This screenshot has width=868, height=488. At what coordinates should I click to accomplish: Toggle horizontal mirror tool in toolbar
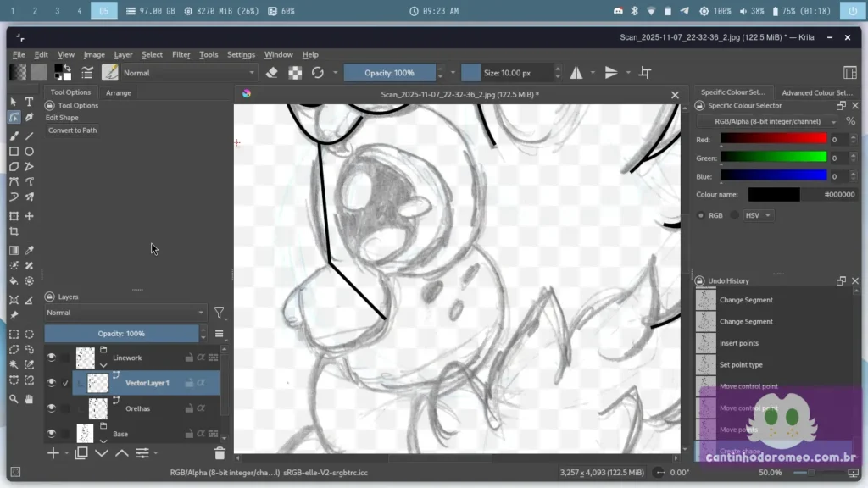coord(576,73)
